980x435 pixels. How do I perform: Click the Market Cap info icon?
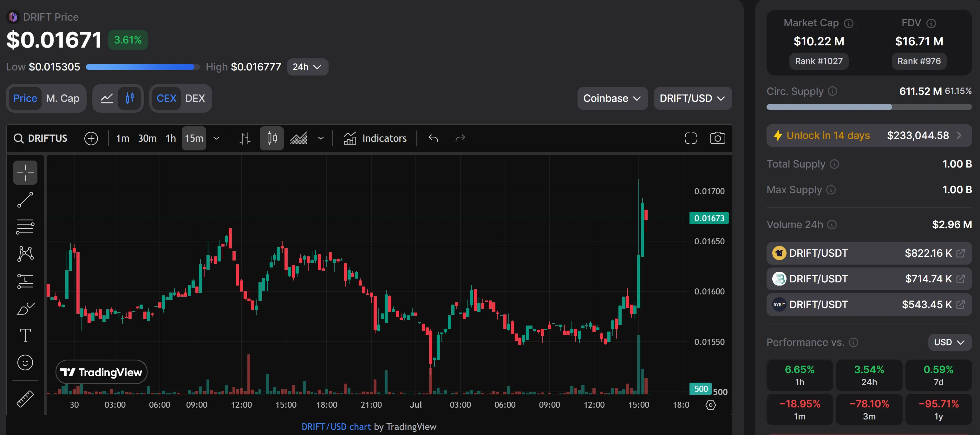[x=849, y=23]
